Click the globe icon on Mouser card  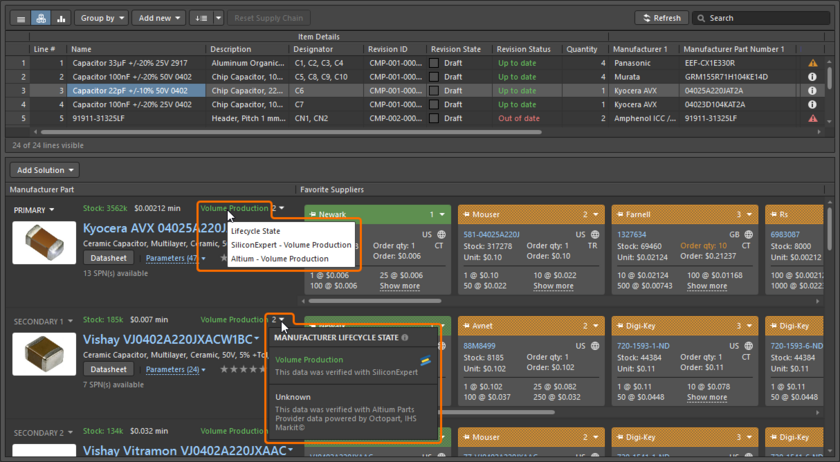pos(595,235)
